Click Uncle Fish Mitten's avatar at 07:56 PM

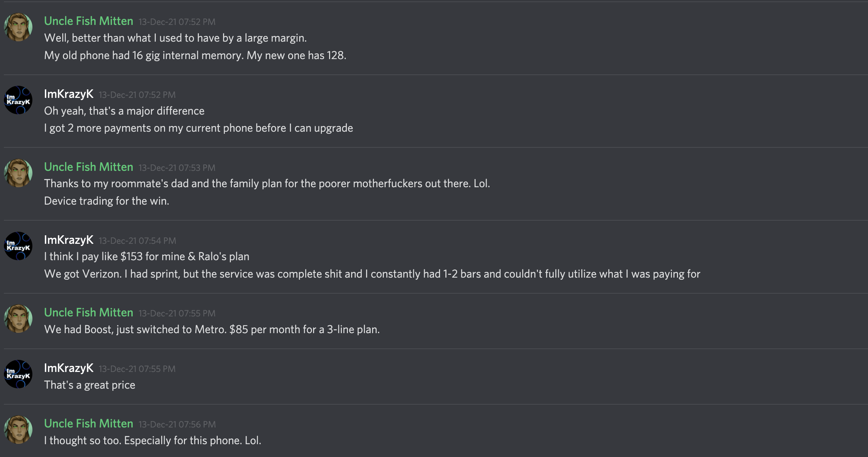coord(18,430)
